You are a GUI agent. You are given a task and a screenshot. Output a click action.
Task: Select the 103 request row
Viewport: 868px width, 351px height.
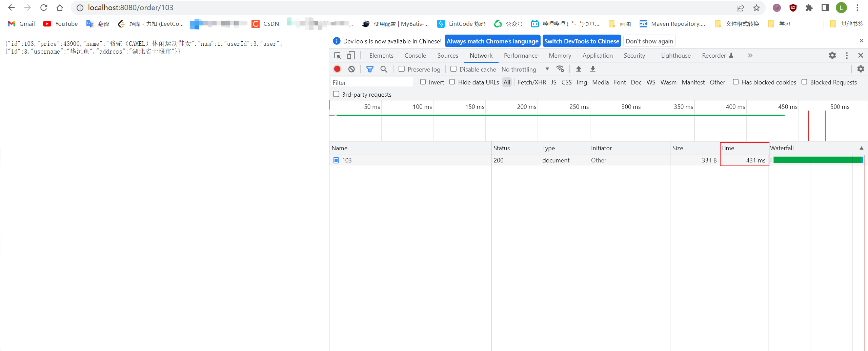(x=598, y=160)
